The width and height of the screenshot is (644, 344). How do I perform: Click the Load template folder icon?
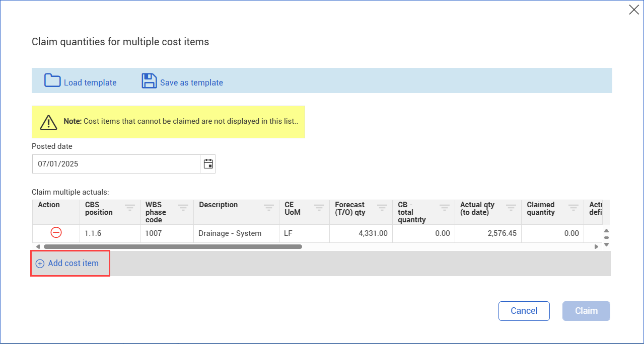[x=52, y=81]
